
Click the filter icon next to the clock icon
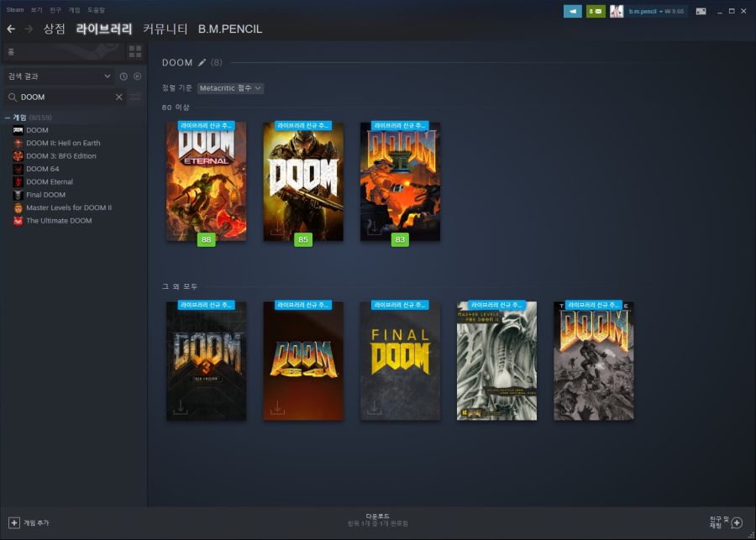coord(135,76)
